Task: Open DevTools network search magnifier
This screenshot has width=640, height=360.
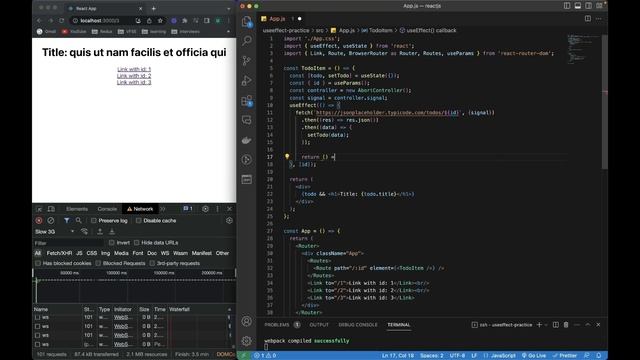Action: pos(78,220)
